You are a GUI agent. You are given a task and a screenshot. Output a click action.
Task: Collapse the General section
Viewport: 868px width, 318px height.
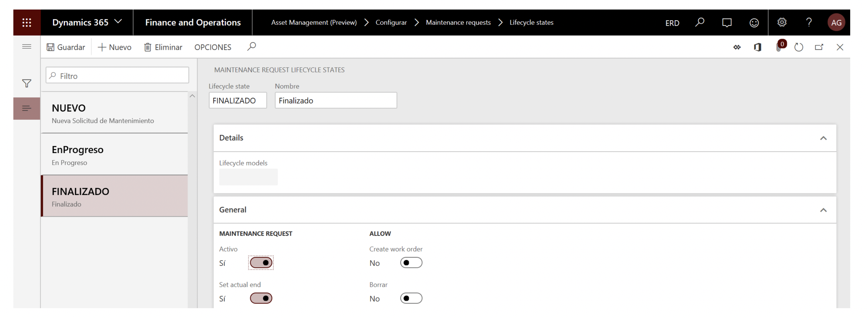pos(823,210)
